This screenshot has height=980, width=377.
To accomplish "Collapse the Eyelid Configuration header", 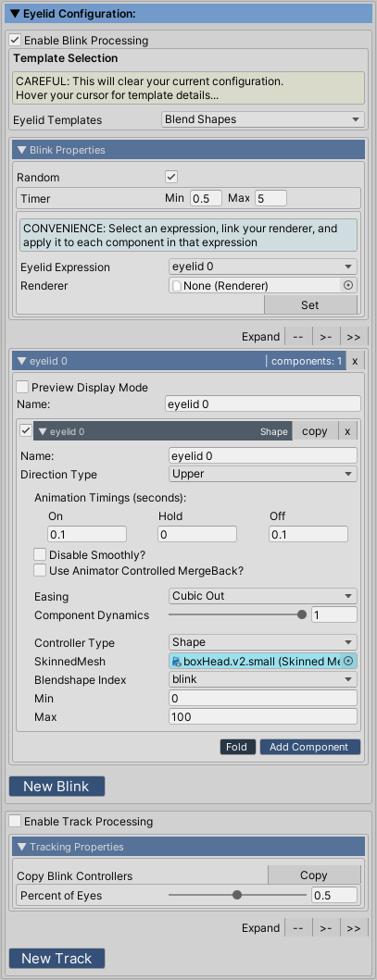I will point(188,13).
